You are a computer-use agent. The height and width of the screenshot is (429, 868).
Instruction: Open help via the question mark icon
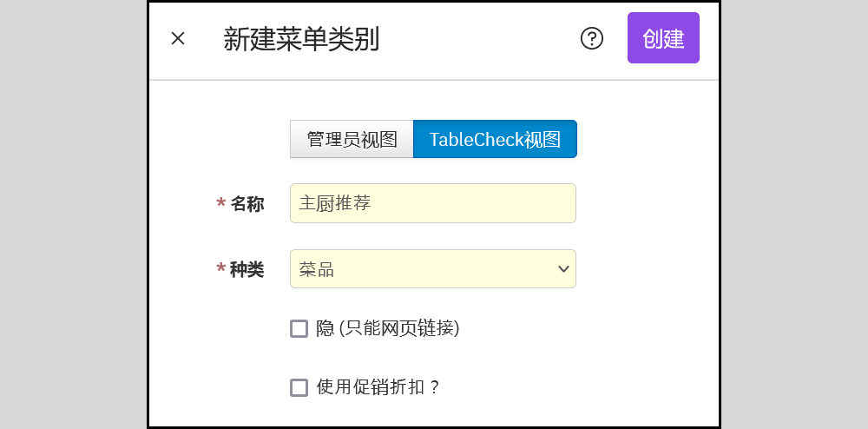coord(592,39)
